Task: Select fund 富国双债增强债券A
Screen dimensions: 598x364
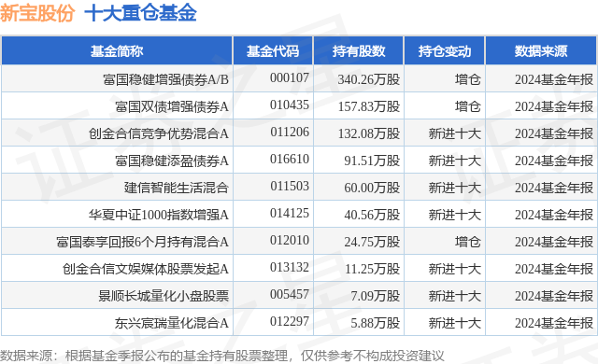Action: coord(172,106)
